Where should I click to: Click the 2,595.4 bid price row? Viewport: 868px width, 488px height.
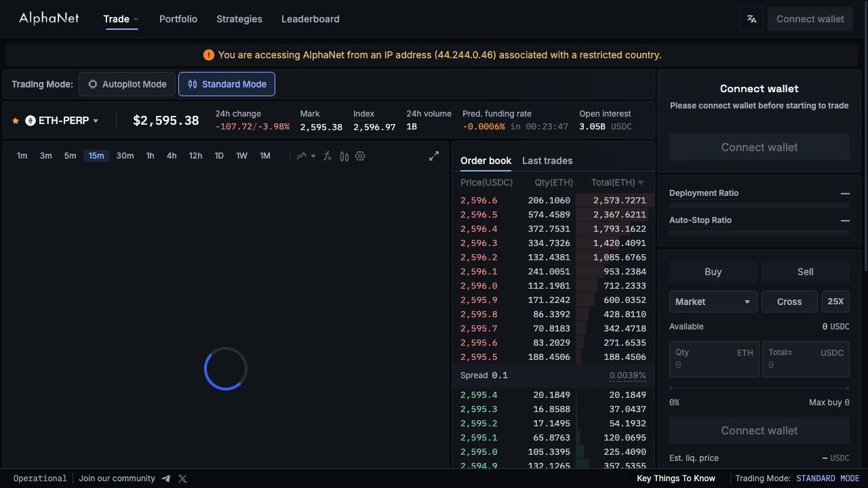[553, 395]
